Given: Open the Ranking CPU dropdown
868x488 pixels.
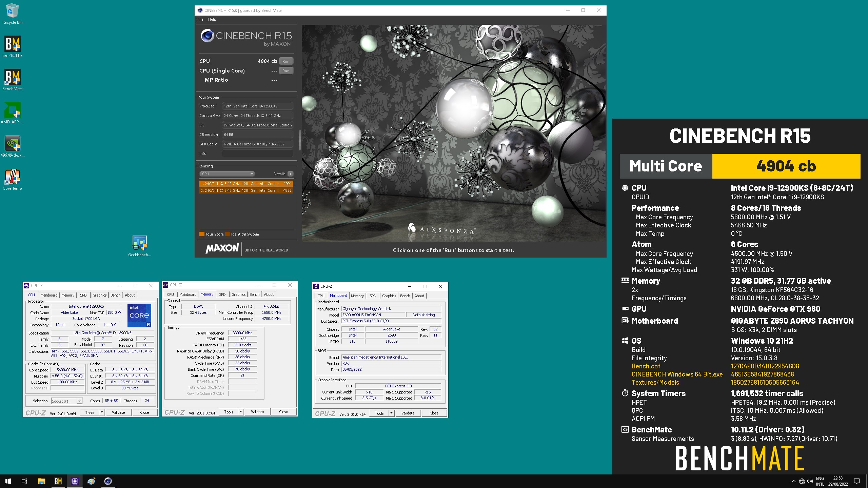Looking at the screenshot, I should coord(227,174).
